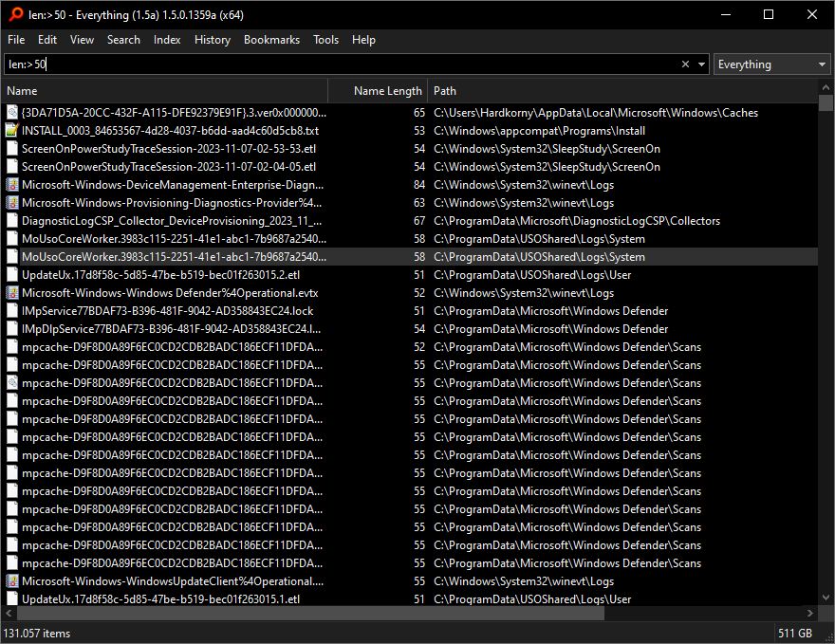Select IMpService77BDAF73 lock file name
835x644 pixels.
[167, 311]
